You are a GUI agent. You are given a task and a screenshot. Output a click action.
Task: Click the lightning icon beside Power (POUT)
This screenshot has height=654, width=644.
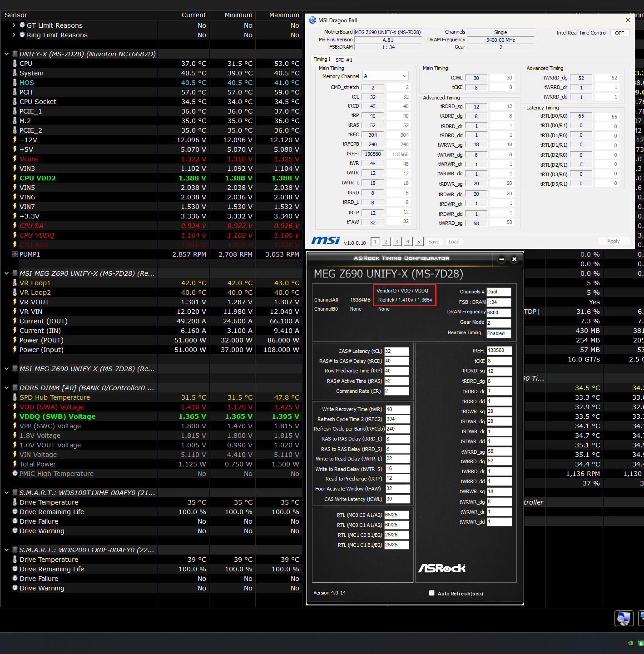tap(15, 340)
